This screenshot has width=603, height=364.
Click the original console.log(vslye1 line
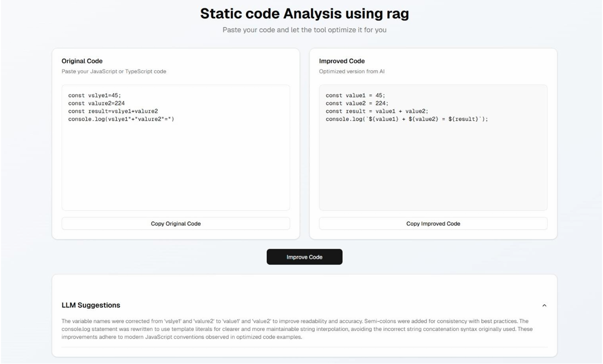(121, 119)
